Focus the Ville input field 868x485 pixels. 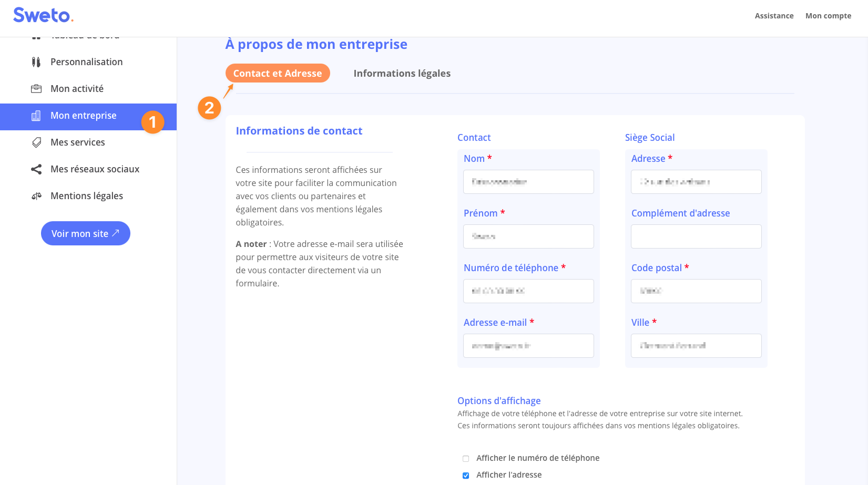click(696, 346)
